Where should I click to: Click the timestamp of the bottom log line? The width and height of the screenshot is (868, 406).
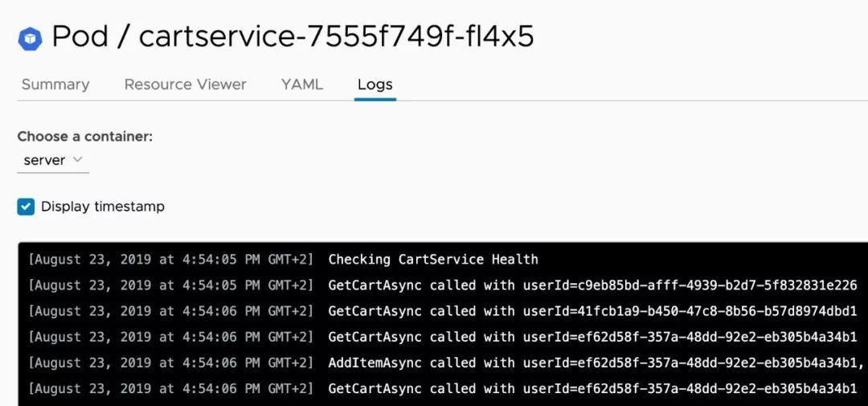point(171,388)
